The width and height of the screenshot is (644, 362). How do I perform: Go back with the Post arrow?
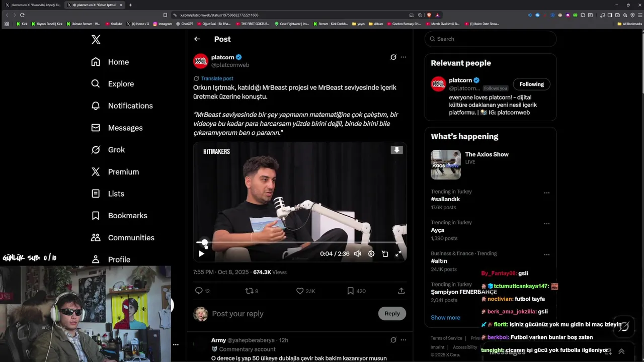[197, 39]
